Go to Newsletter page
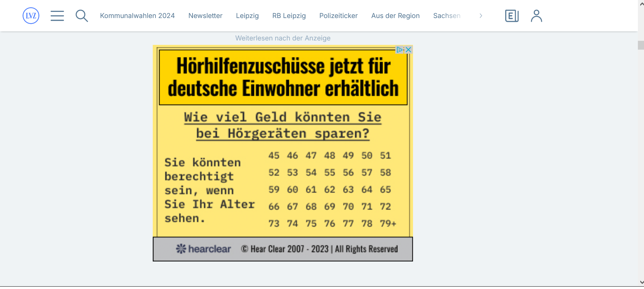The width and height of the screenshot is (644, 289). [x=205, y=16]
